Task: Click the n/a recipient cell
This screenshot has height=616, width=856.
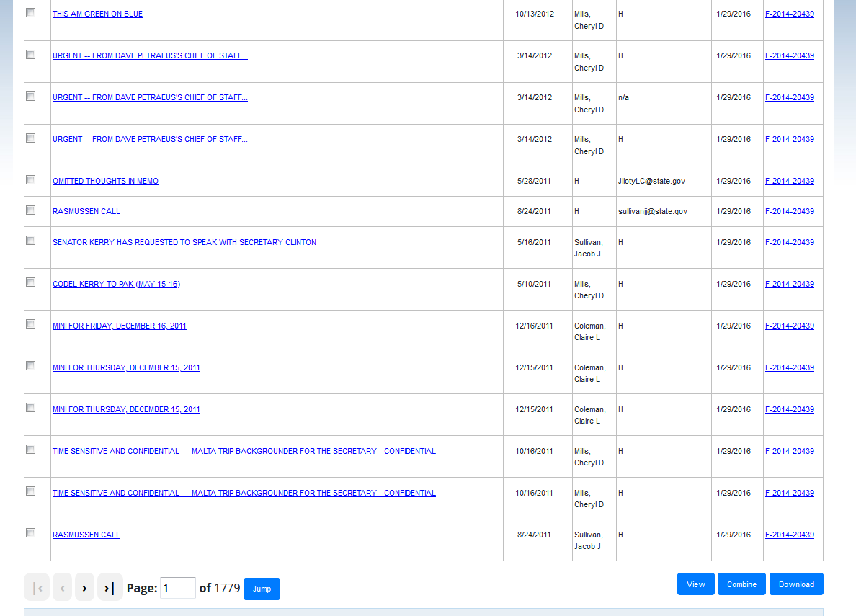Action: coord(623,97)
